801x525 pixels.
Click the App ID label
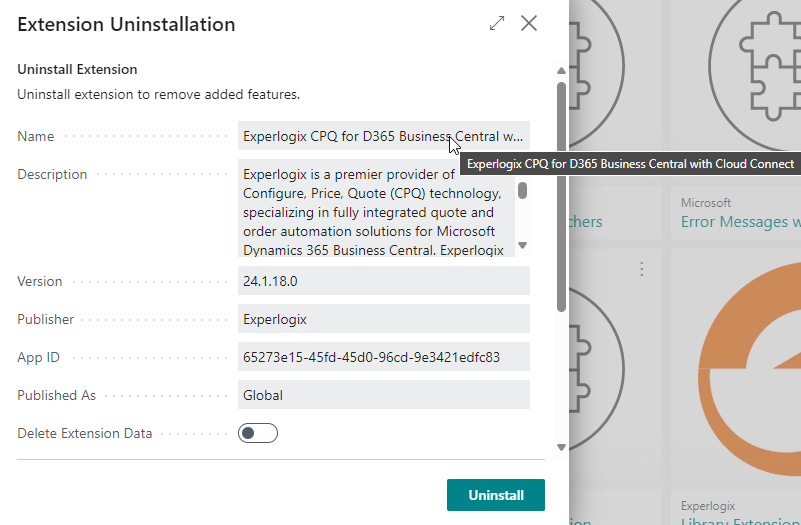tap(38, 357)
